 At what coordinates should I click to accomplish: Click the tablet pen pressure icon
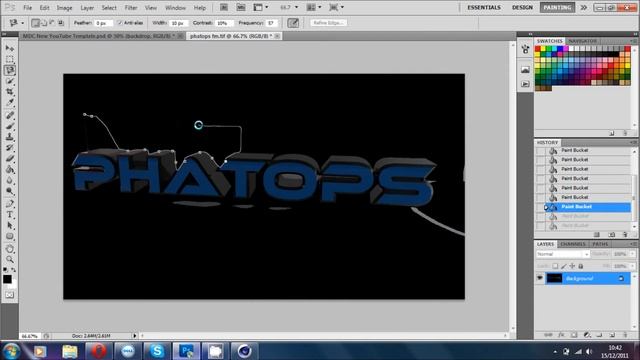(x=293, y=23)
